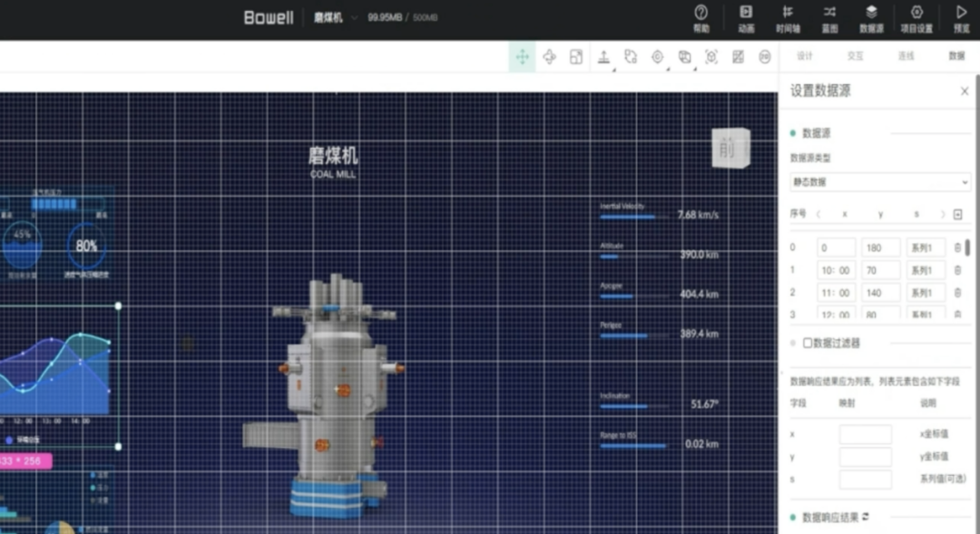Open 项目设置 project settings
This screenshot has height=534, width=980.
coord(916,13)
